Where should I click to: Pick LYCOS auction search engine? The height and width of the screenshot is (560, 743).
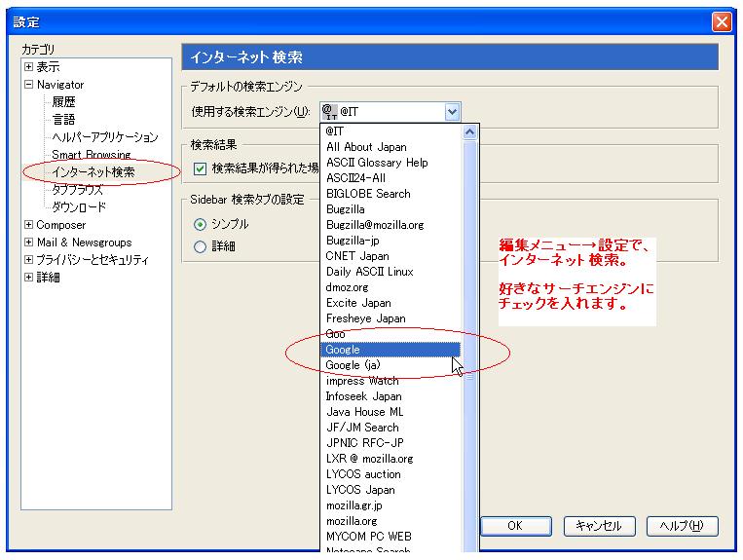tap(390, 474)
